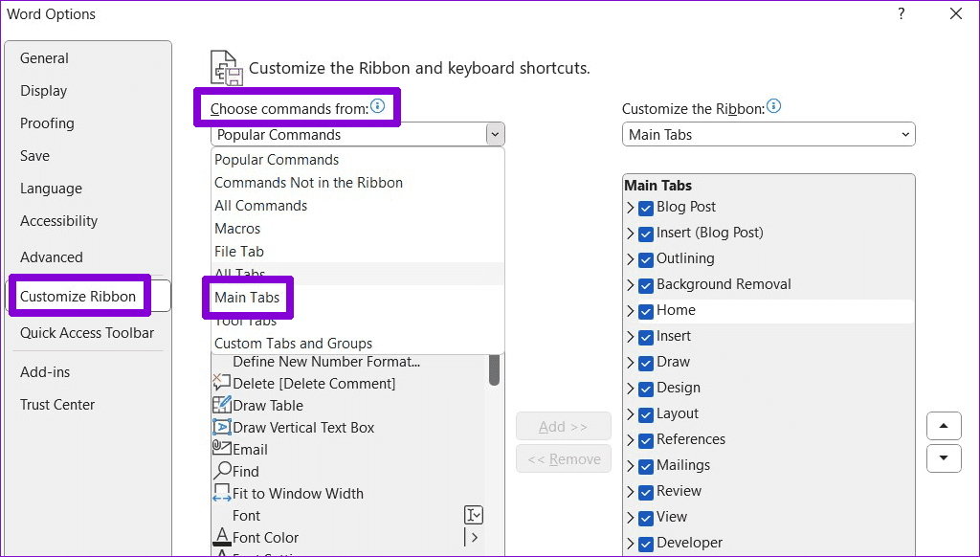The height and width of the screenshot is (557, 980).
Task: Open the Language category
Action: click(88, 189)
